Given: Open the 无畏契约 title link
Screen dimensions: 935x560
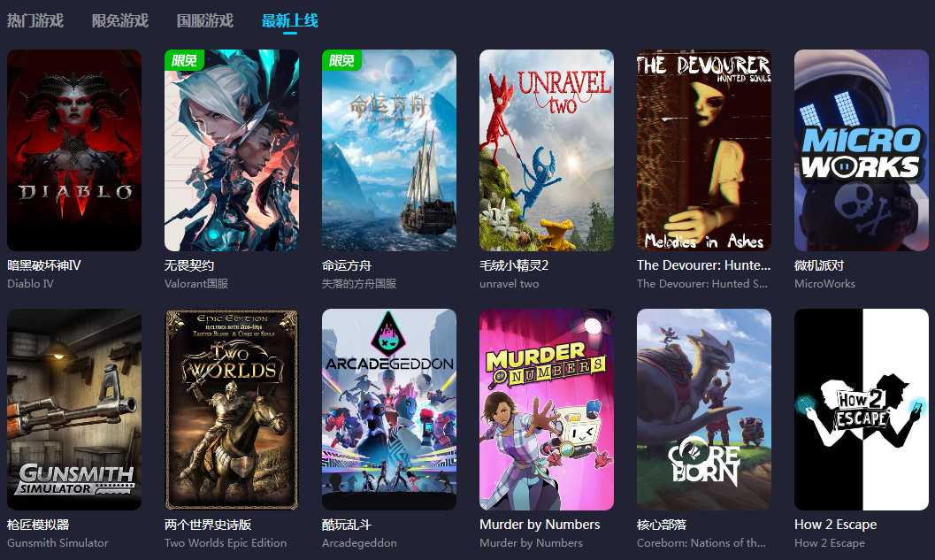Looking at the screenshot, I should (189, 265).
